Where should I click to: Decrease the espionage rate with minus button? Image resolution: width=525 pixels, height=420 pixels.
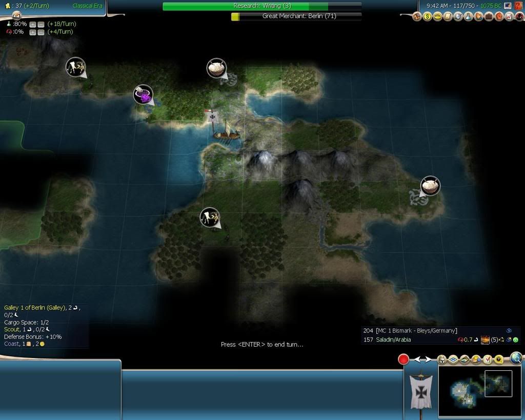click(41, 32)
